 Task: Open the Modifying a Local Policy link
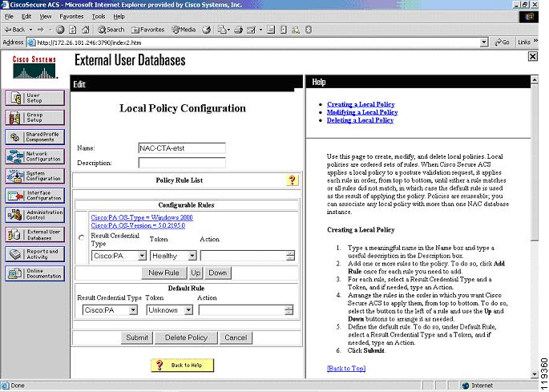[x=362, y=112]
